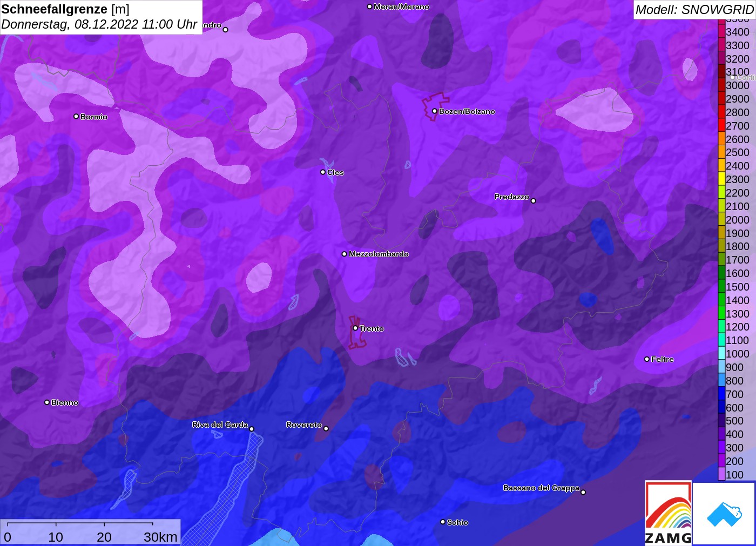Select the date Donnerstag, 08.12.2022 11:00 Uhr
The image size is (756, 546).
[x=99, y=24]
